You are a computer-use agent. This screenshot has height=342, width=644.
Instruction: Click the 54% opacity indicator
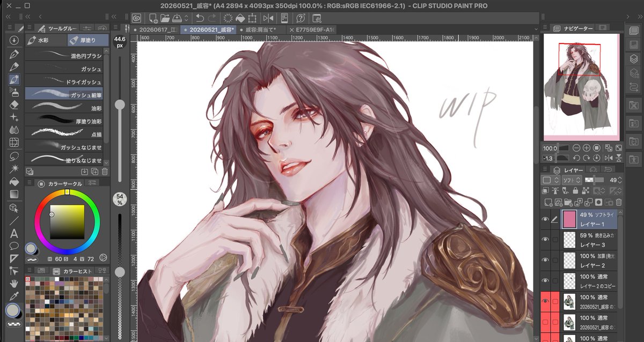120,200
